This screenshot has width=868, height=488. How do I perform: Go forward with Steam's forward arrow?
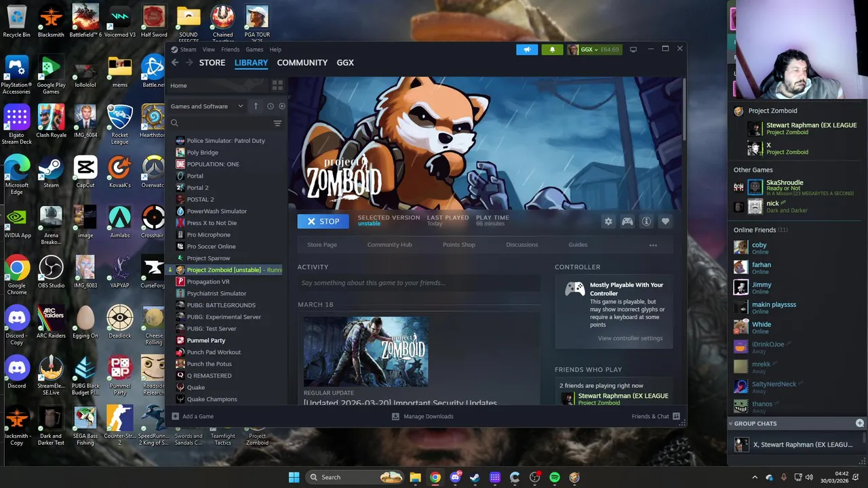click(189, 62)
